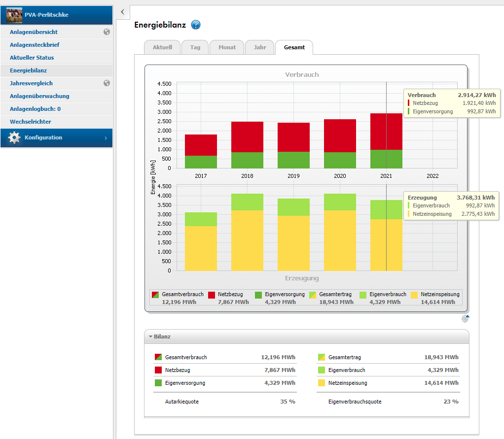Open the Jahr tab
Image resolution: width=504 pixels, height=439 pixels.
259,48
